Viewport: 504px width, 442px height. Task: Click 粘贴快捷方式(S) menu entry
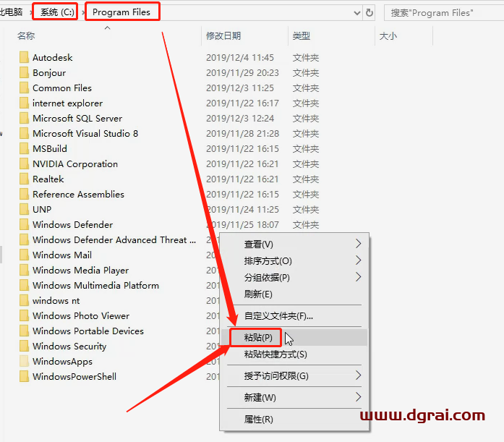[276, 354]
